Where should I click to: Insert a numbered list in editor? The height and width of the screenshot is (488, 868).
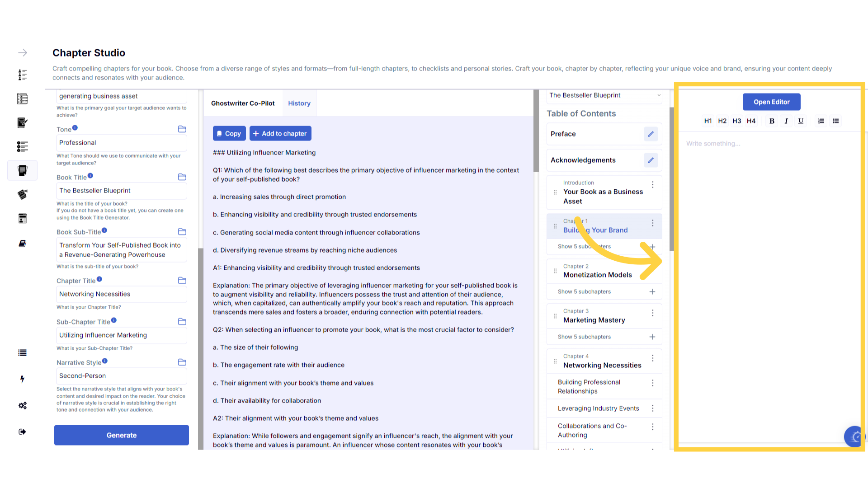click(821, 121)
